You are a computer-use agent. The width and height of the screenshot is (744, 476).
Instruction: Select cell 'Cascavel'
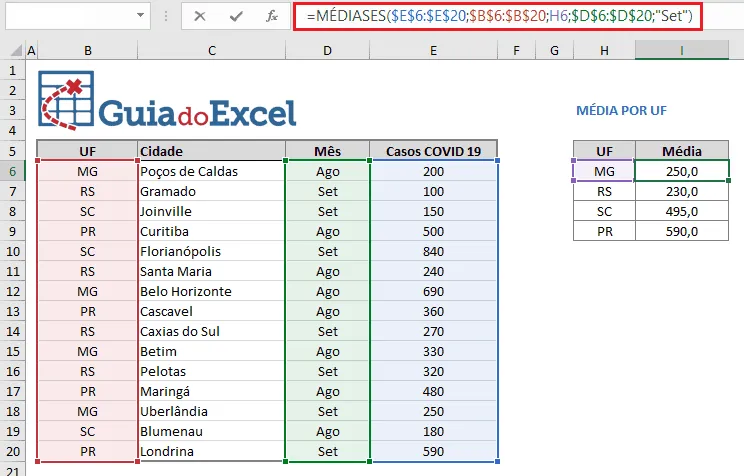[211, 311]
